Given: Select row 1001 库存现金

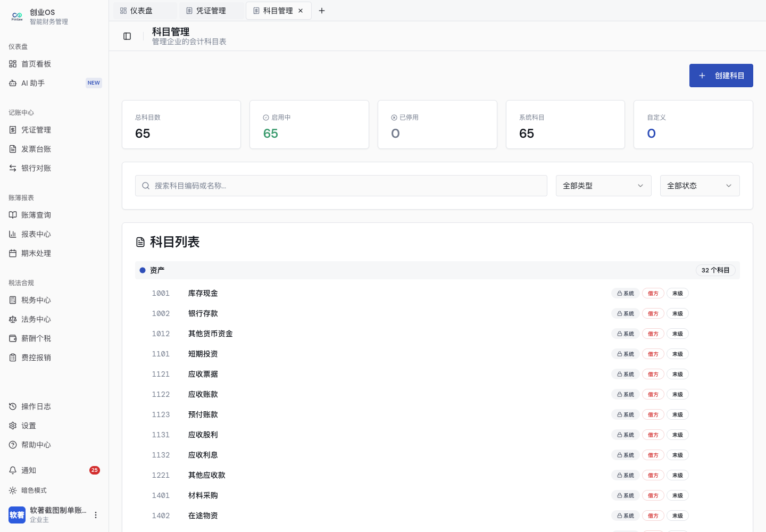Looking at the screenshot, I should point(437,293).
